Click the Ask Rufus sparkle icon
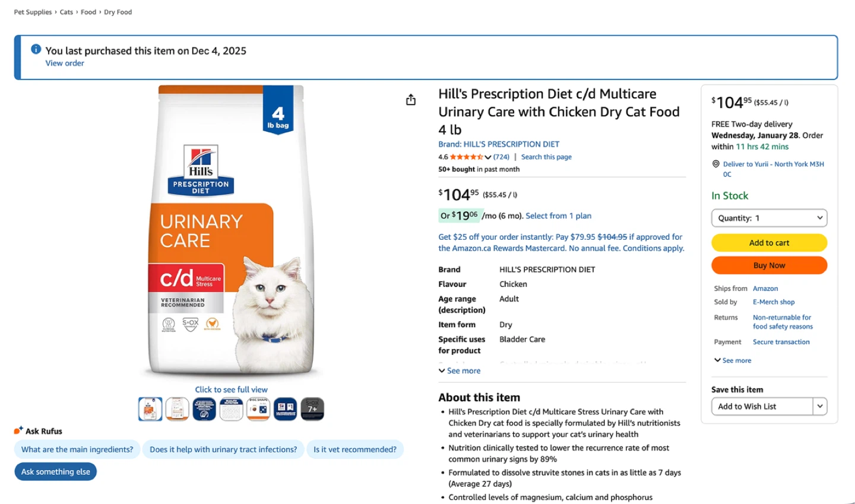Viewport: 855px width, 504px height. click(x=18, y=430)
